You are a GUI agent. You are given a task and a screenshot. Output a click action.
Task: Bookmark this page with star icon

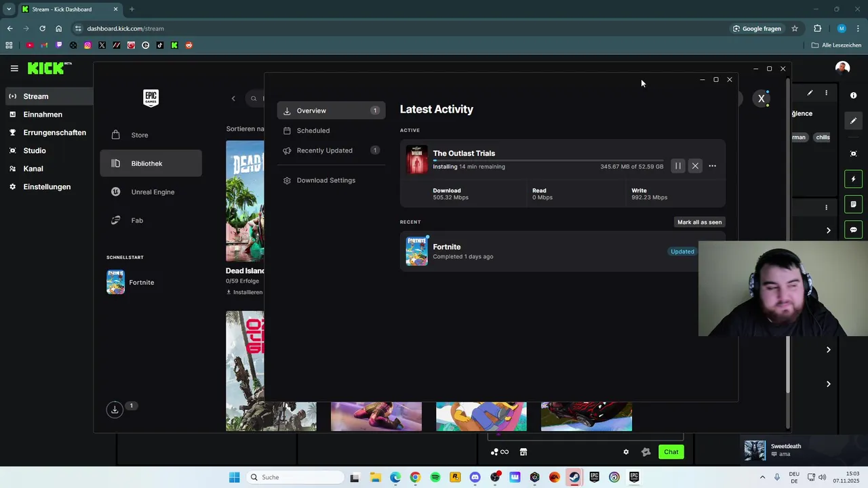click(795, 28)
